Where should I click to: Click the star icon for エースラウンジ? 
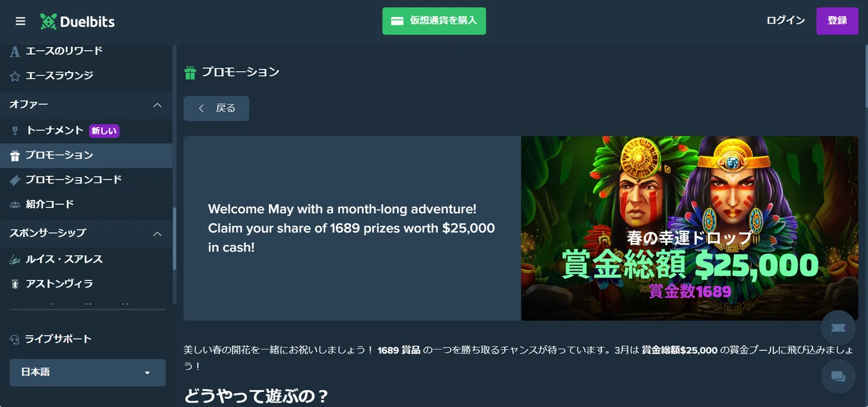click(x=15, y=76)
